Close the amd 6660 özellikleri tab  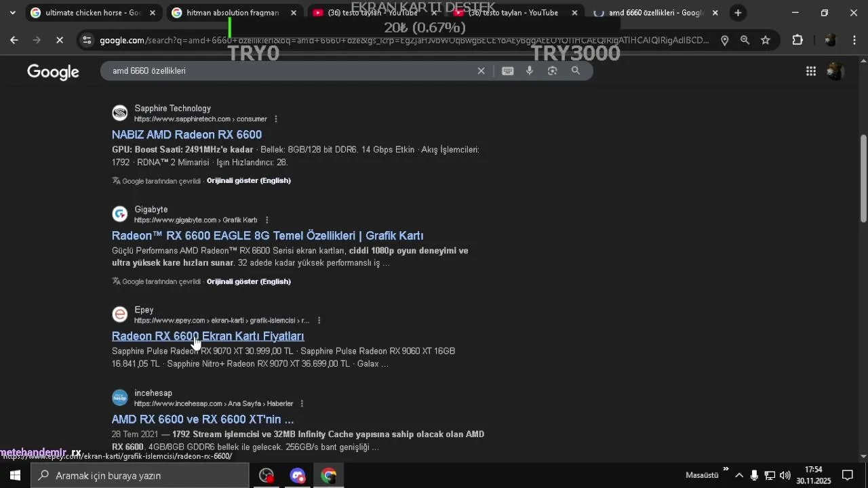coord(715,12)
